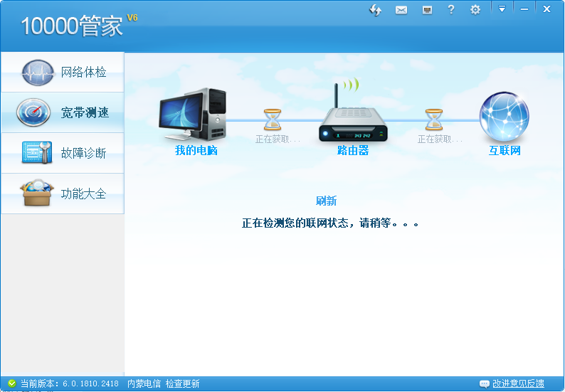
Task: Click the toolbox icon beside 功能大全
Action: 37,193
